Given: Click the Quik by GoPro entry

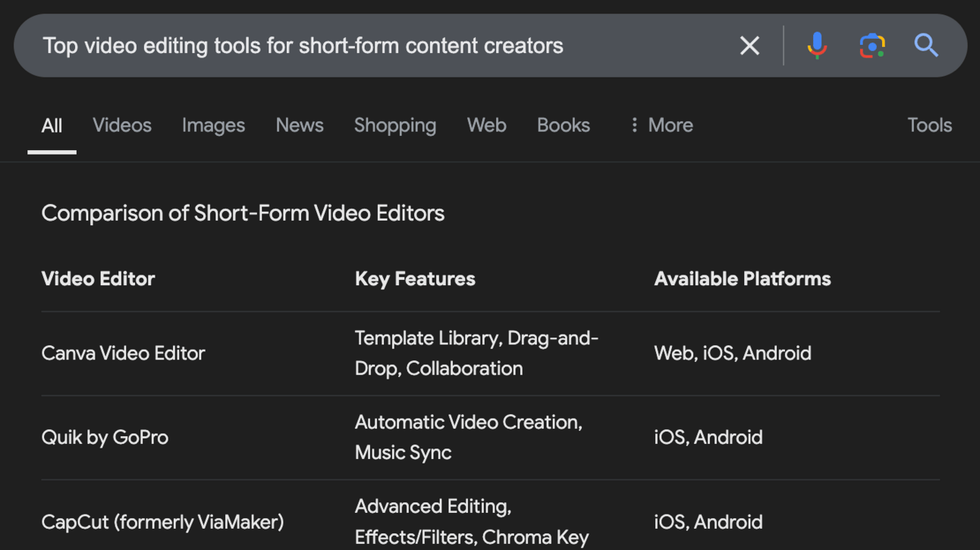Looking at the screenshot, I should point(105,438).
